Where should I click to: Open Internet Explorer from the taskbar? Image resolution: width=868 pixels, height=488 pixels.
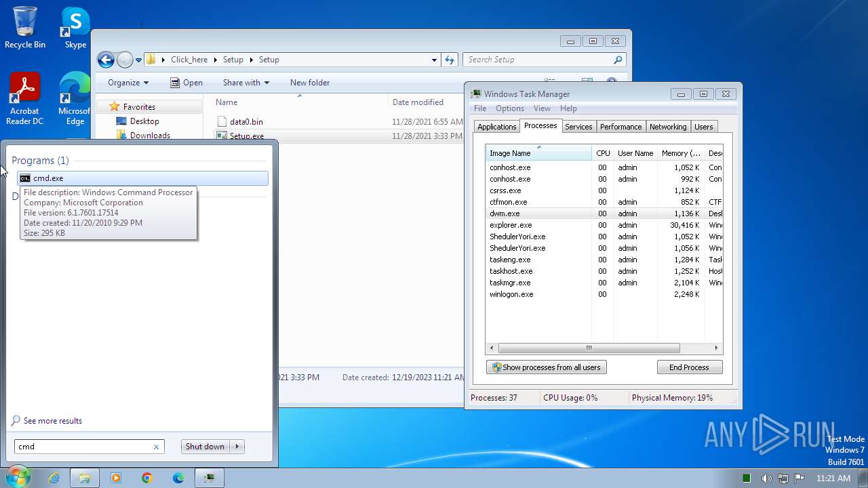click(54, 478)
